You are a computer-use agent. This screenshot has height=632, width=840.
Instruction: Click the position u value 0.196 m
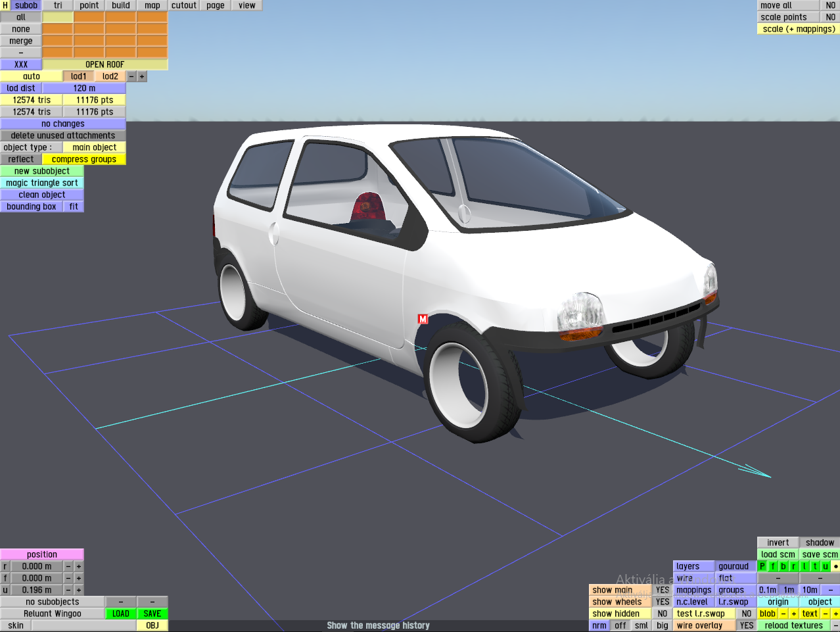click(37, 590)
